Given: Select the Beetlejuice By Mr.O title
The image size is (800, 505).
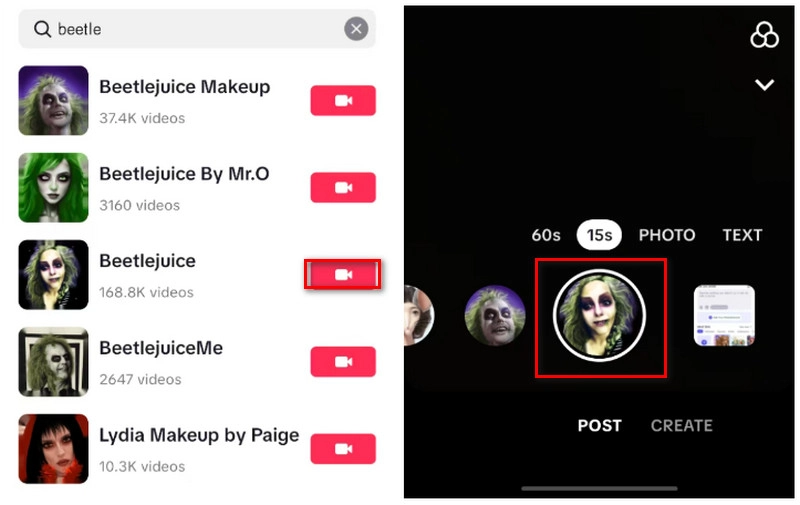Looking at the screenshot, I should point(184,174).
